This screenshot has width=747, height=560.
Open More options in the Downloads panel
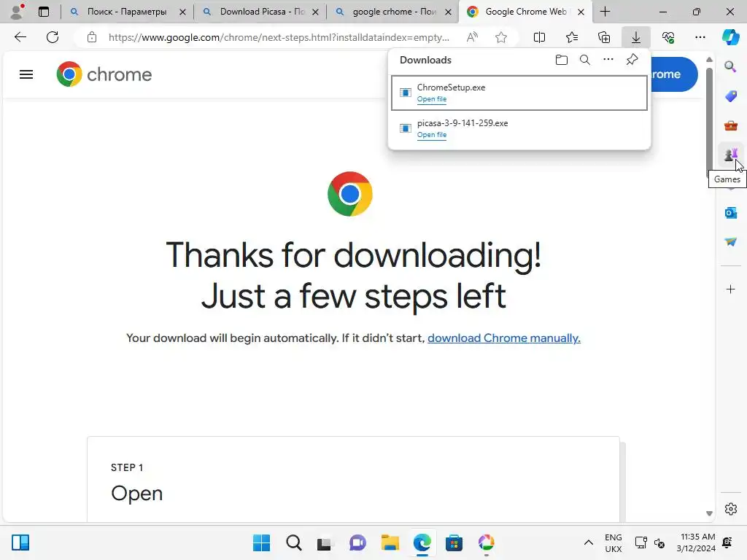point(608,60)
